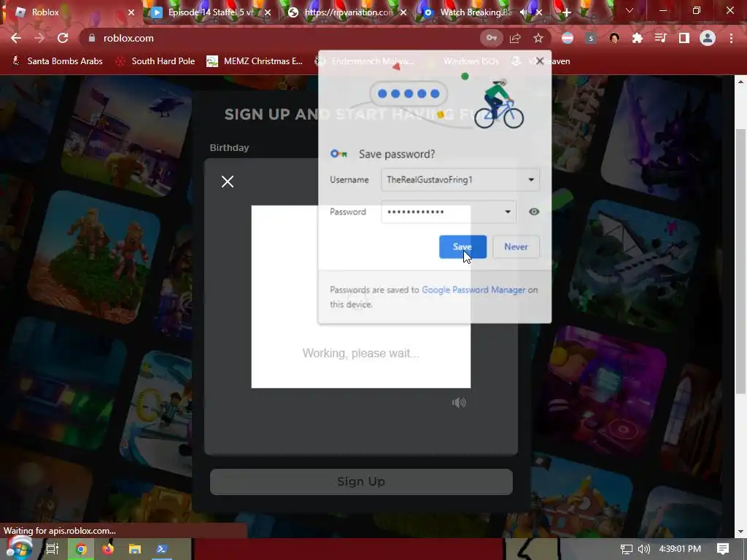
Task: Reload the page
Action: (x=63, y=38)
